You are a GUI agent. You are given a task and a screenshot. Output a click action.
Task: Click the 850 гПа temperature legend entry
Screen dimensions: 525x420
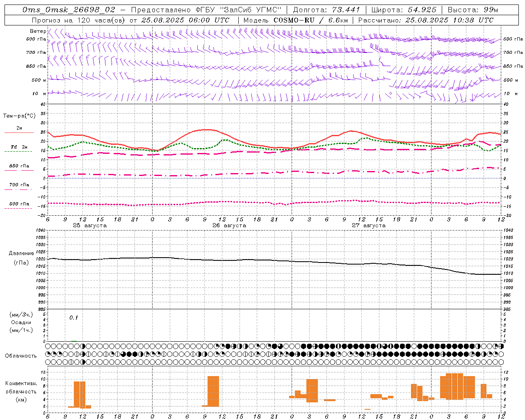coord(19,166)
